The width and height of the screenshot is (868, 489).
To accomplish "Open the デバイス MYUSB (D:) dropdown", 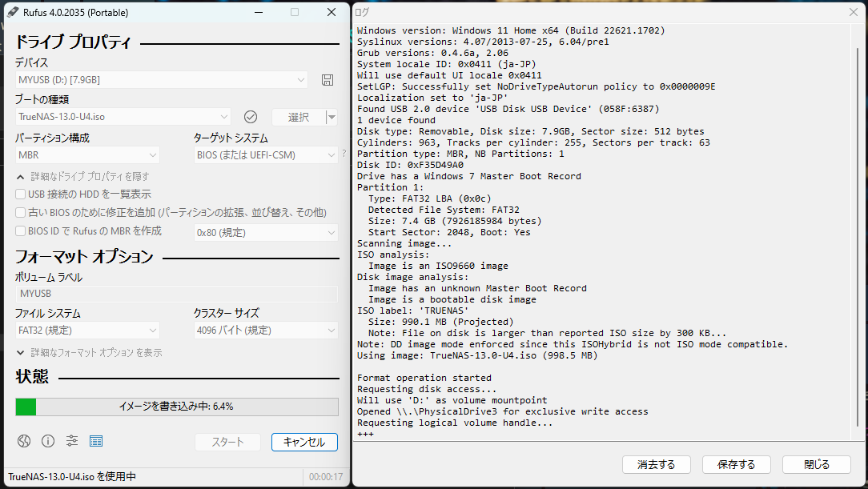I will (x=161, y=80).
